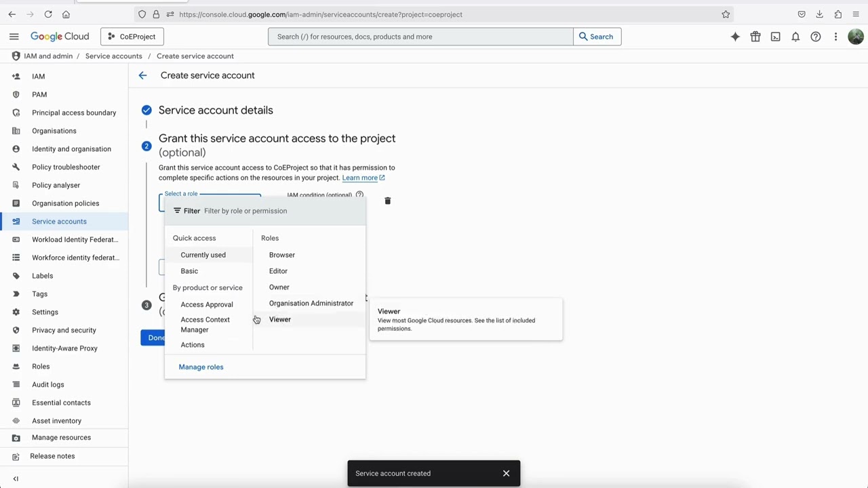
Task: Open the three-dot settings menu in header
Action: 835,37
